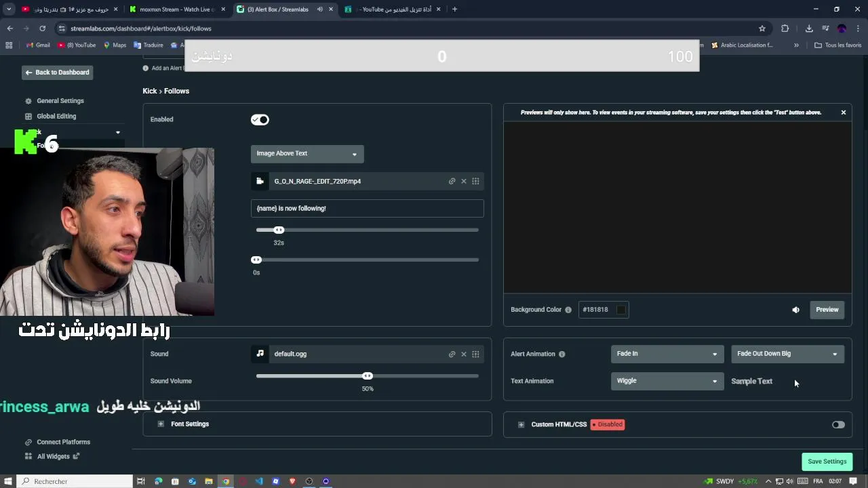868x488 pixels.
Task: Open the Fade In animation dropdown
Action: coord(667,354)
